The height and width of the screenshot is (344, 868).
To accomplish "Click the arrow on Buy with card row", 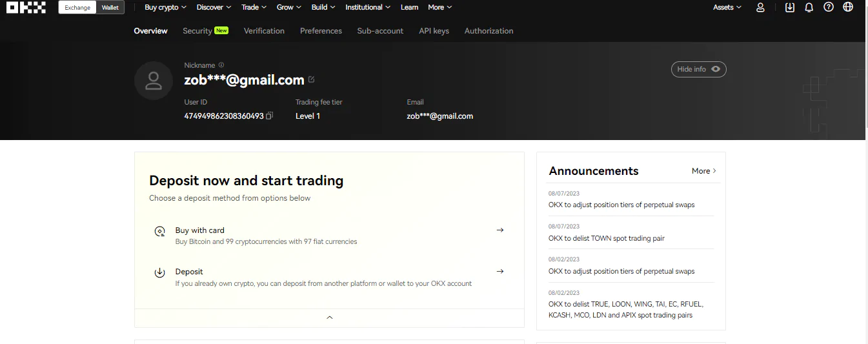I will coord(500,230).
